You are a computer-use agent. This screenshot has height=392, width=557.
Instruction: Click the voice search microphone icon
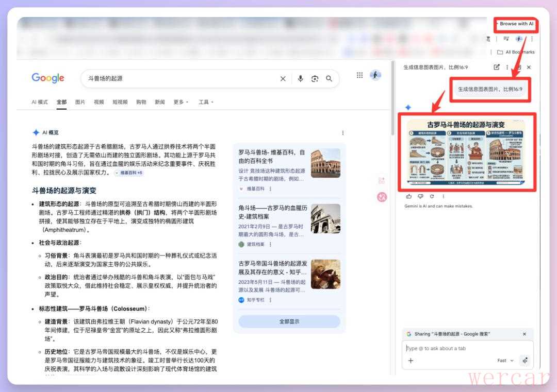(300, 79)
